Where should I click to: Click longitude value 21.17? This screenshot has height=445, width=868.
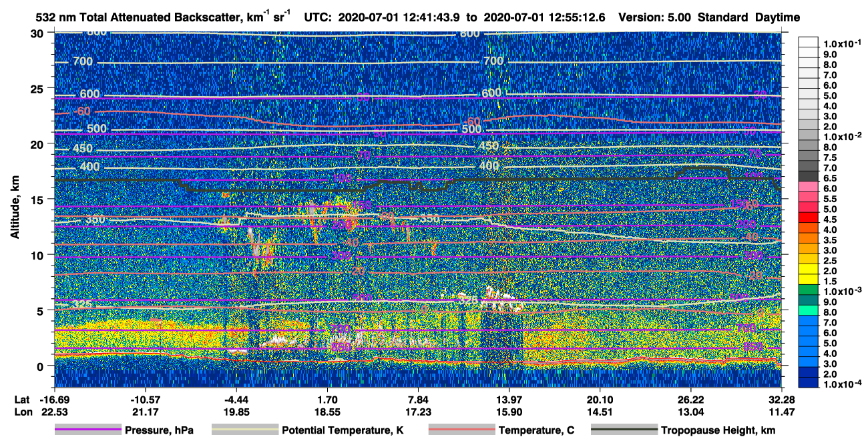tap(145, 412)
